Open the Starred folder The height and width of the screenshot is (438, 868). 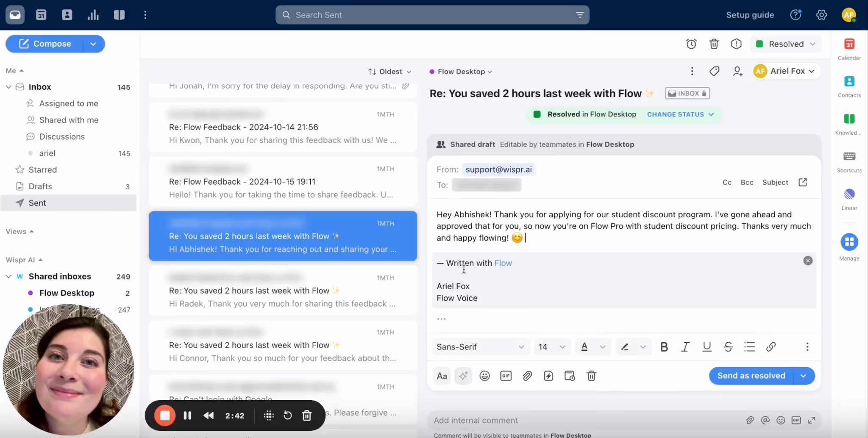(x=68, y=169)
